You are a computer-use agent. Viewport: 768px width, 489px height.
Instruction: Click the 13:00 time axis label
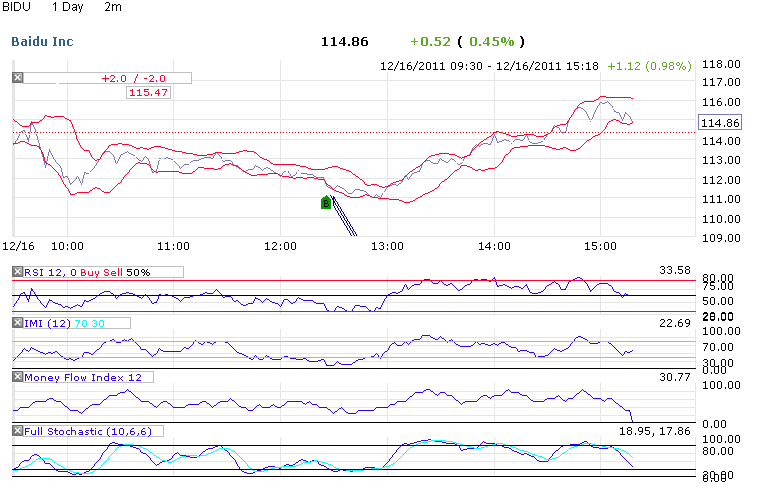click(x=387, y=246)
